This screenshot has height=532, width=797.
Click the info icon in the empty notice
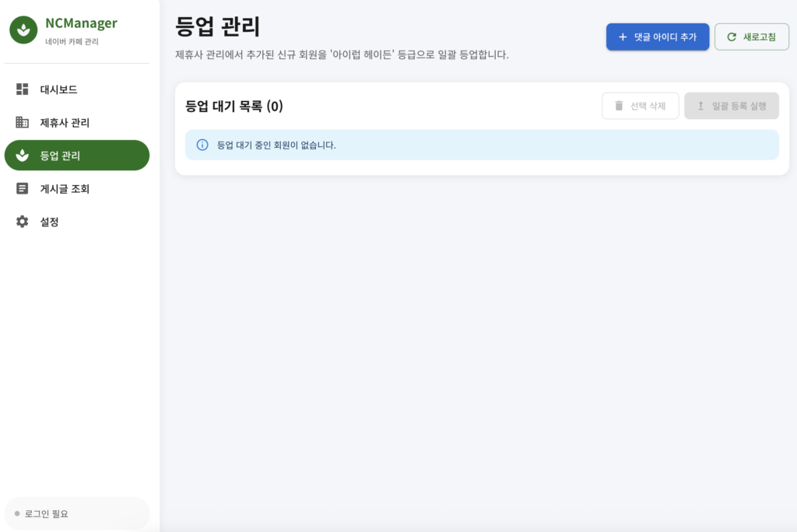pyautogui.click(x=202, y=145)
